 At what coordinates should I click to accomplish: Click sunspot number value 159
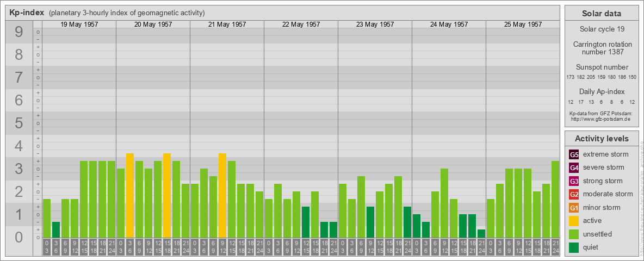click(601, 77)
